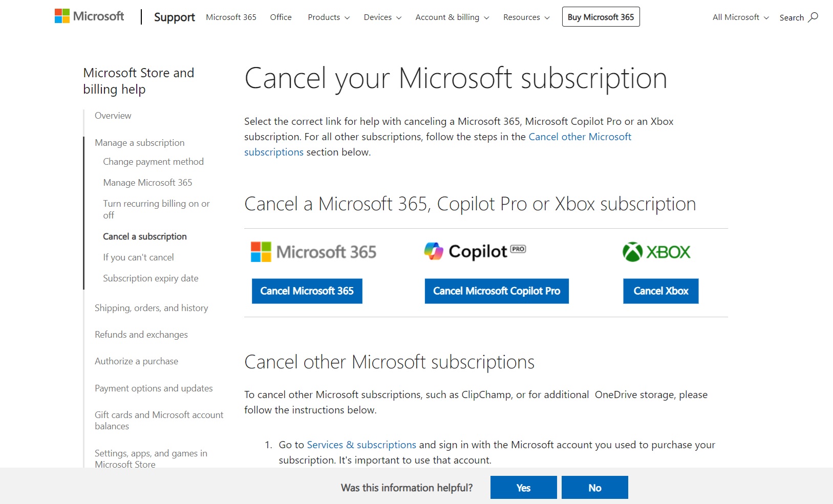This screenshot has height=504, width=833.
Task: Click the Search magnifier icon
Action: pos(813,17)
